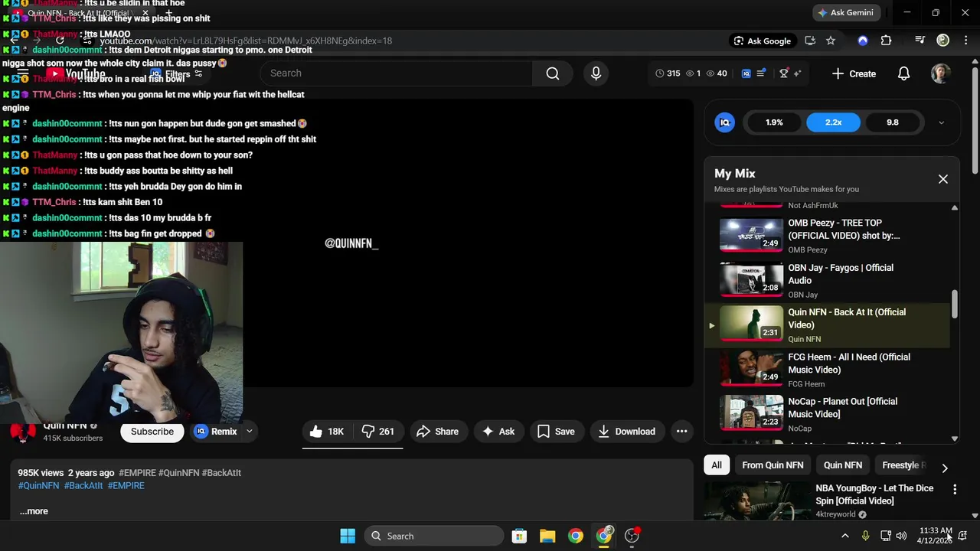Close the My Mix playlist panel
This screenshot has height=551, width=980.
[943, 179]
